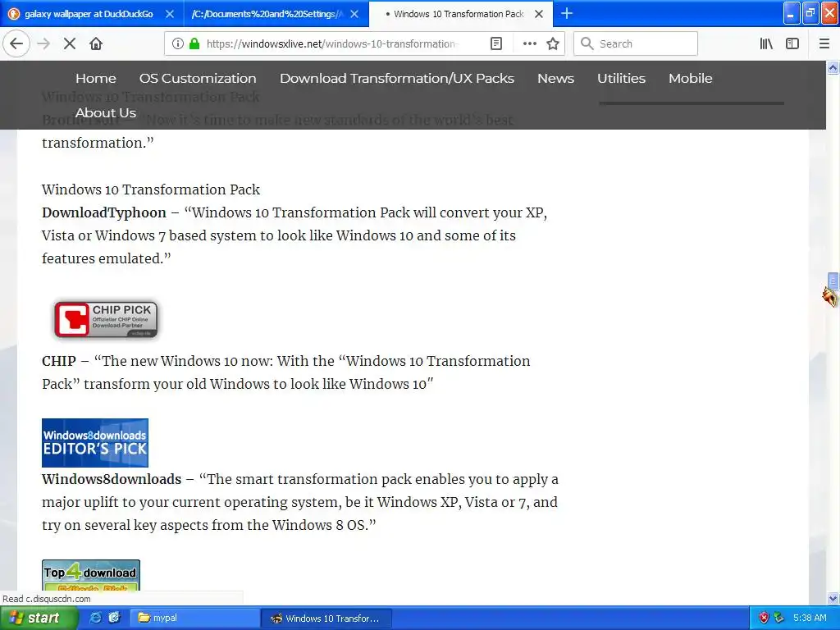Image resolution: width=840 pixels, height=630 pixels.
Task: Click the bold CHIP source name
Action: [x=59, y=361]
